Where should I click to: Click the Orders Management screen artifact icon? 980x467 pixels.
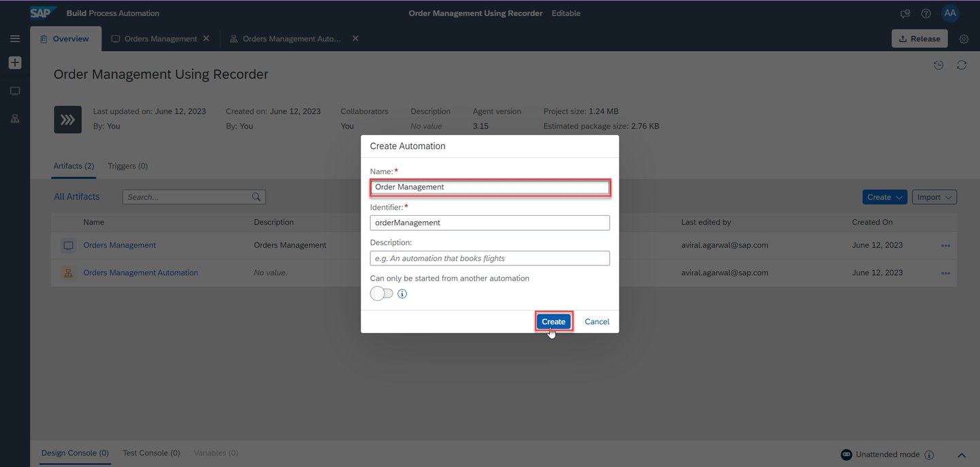[x=68, y=245]
